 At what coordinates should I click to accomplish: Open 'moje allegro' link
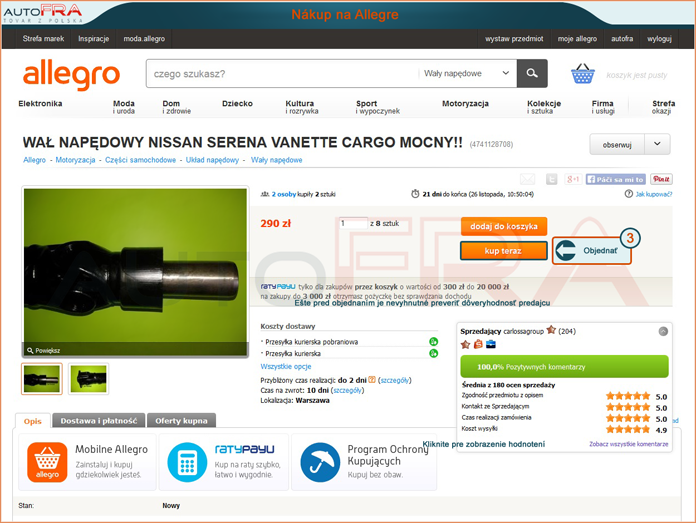point(577,39)
